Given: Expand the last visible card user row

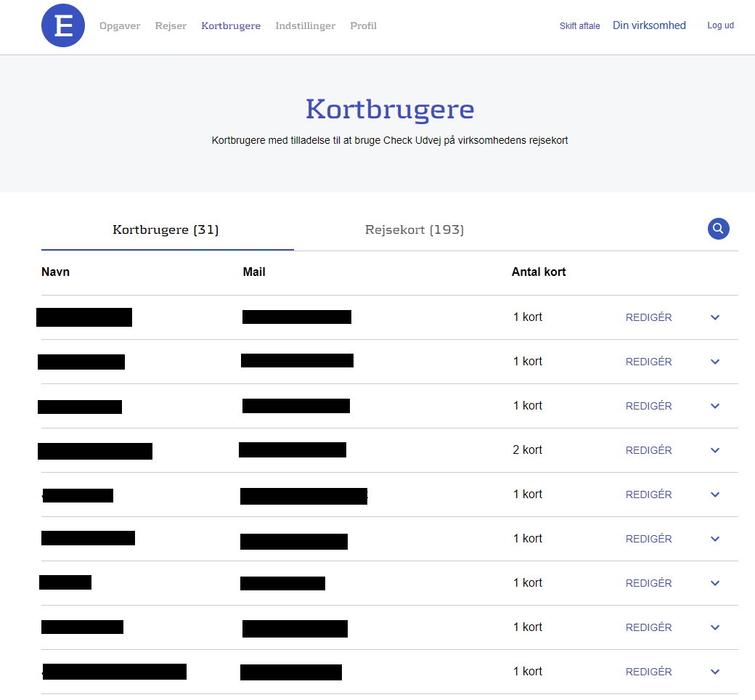Looking at the screenshot, I should pos(715,672).
